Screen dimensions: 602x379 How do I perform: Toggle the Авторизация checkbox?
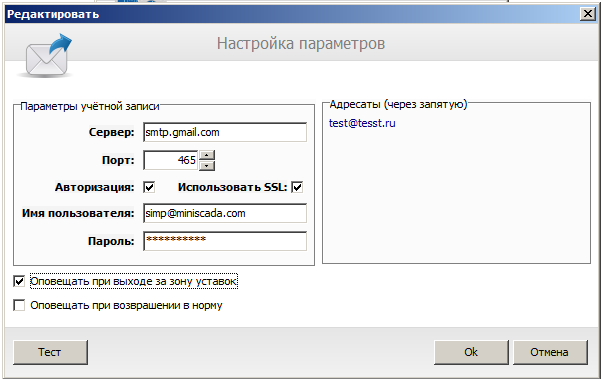[149, 187]
